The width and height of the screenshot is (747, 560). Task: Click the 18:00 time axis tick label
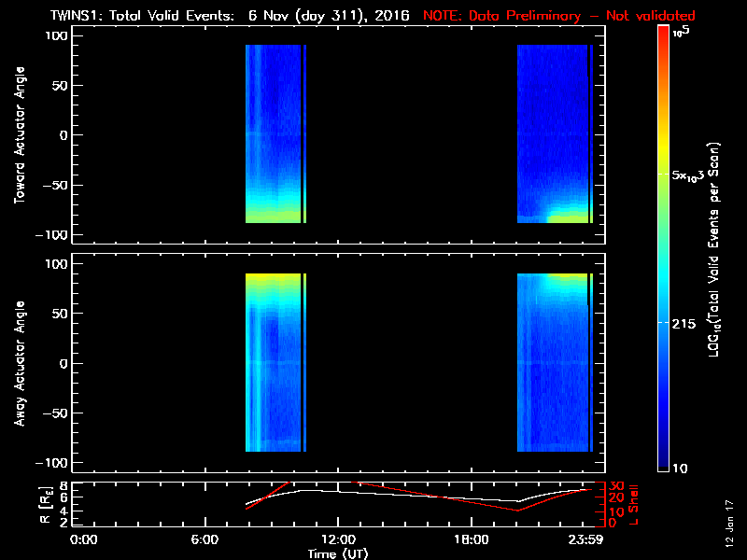[471, 540]
